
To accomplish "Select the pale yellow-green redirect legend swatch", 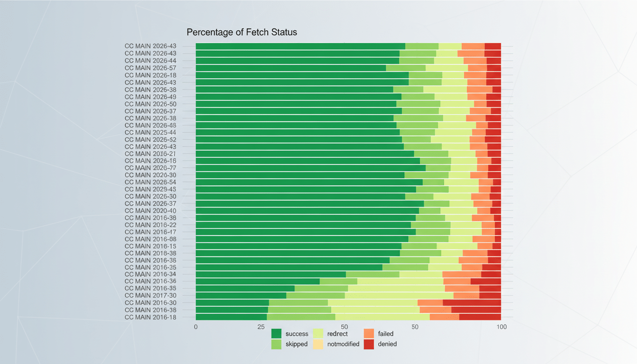I will pyautogui.click(x=318, y=334).
